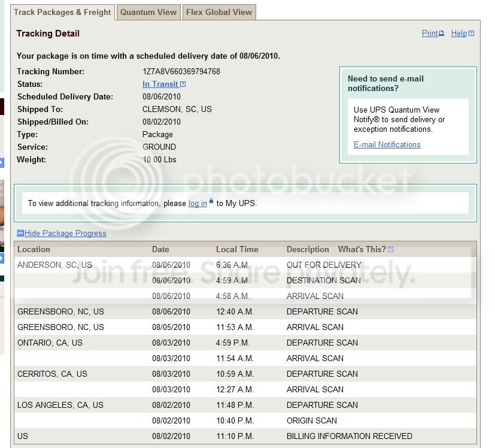Open the Track Packages & Freight tab
The image size is (495, 448).
62,13
